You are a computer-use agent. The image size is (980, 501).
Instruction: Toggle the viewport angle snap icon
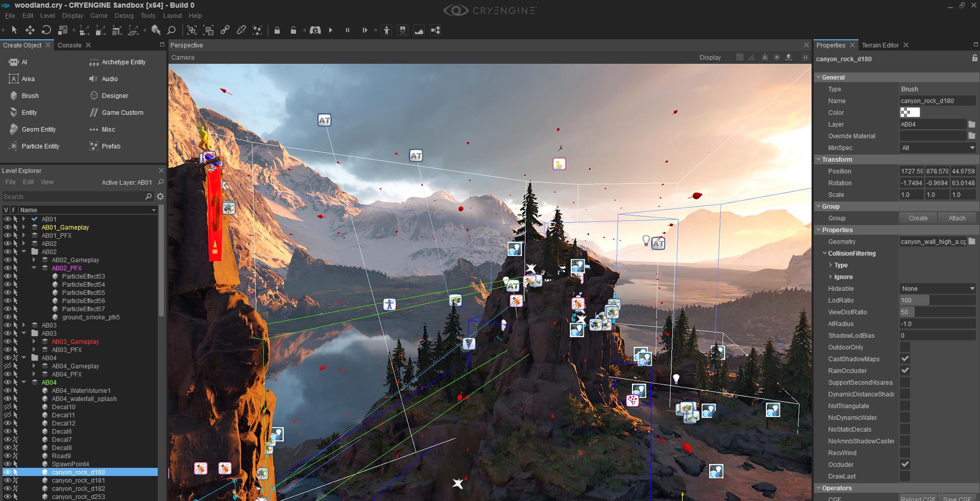[752, 57]
